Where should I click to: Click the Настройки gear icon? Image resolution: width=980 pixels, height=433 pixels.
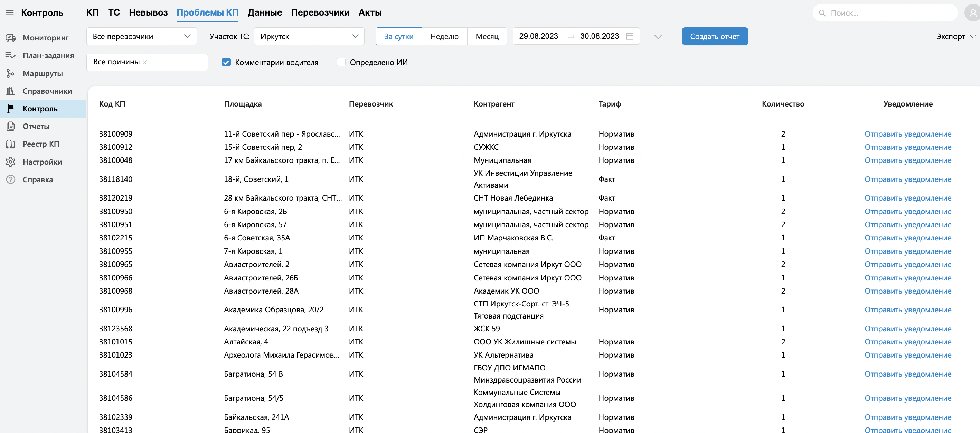11,162
